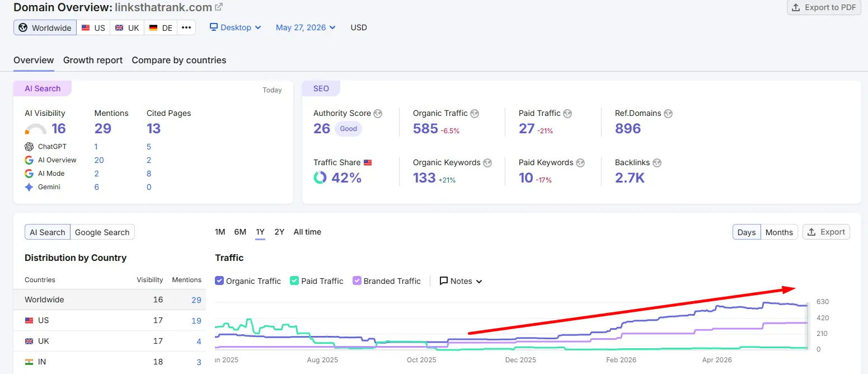Open US mentions count 19
This screenshot has height=374, width=868.
coord(196,321)
